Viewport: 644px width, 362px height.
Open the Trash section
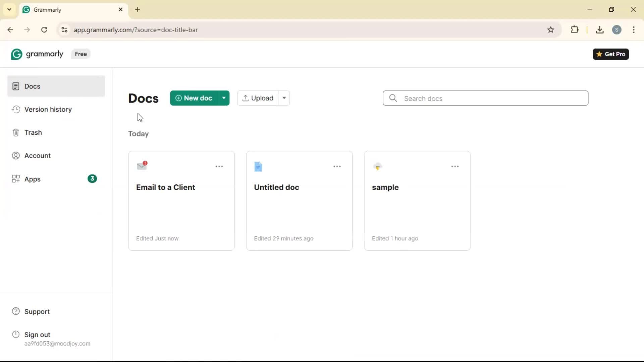[x=33, y=132]
